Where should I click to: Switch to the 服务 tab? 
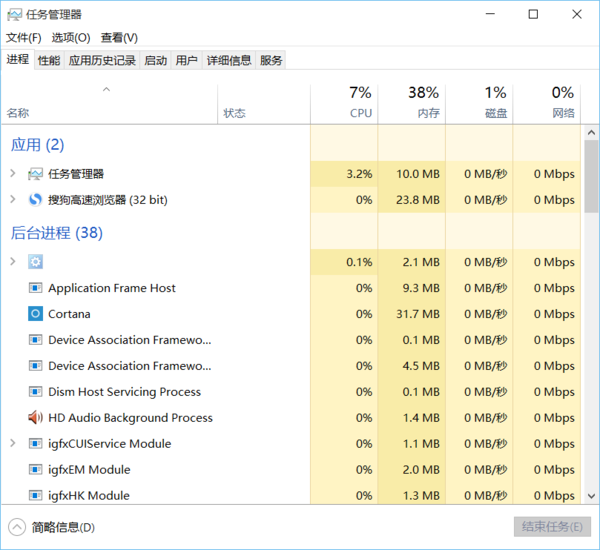coord(271,60)
